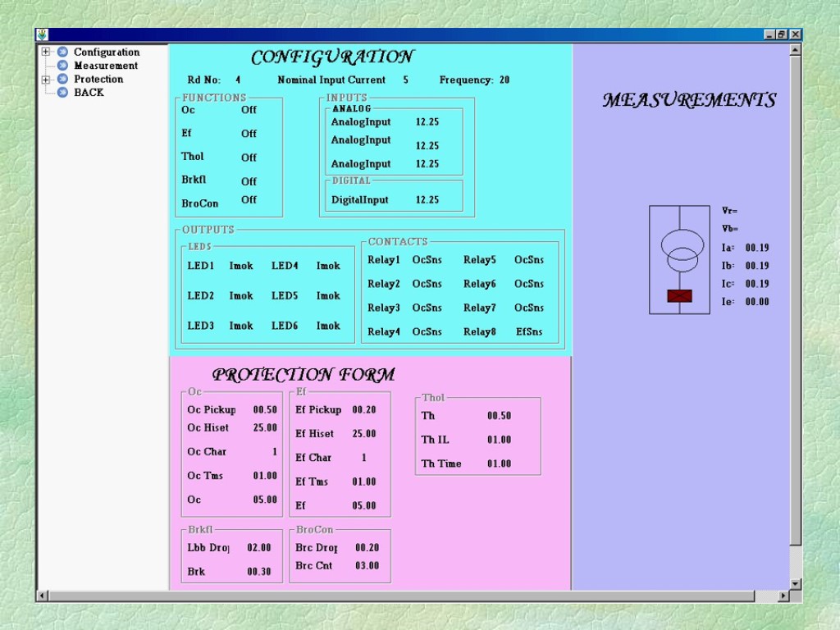Click the Ic measurement value 00.19

click(x=757, y=284)
